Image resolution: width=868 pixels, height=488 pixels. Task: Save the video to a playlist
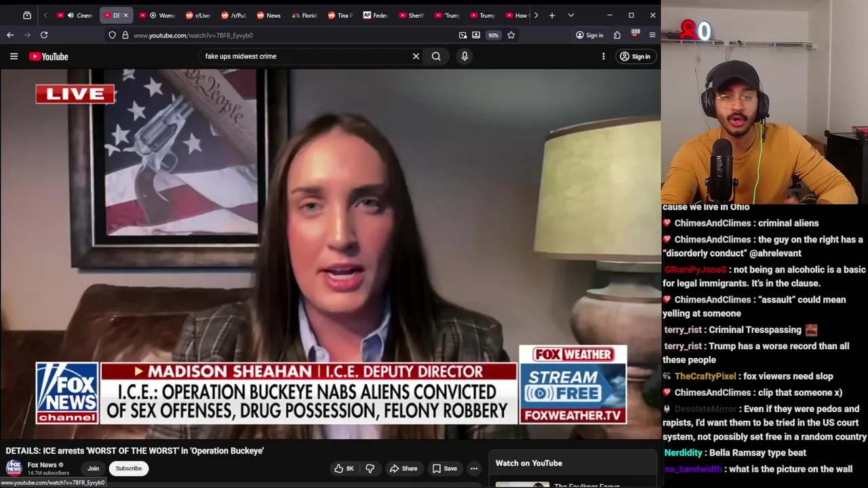445,468
